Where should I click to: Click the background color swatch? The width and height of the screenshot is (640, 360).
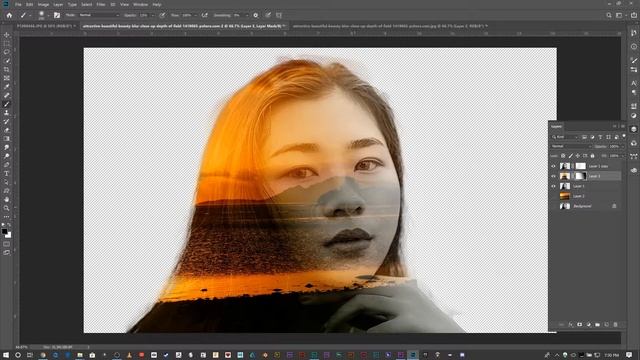(x=8, y=235)
